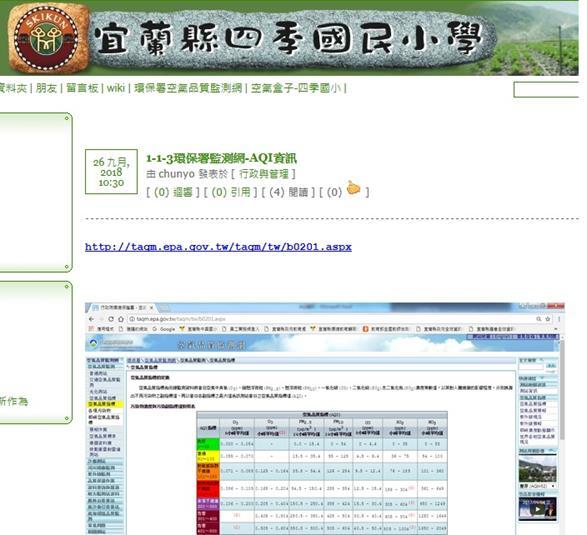Click the thumbs-up like icon
Screen dimensions: 587x535
tap(353, 188)
